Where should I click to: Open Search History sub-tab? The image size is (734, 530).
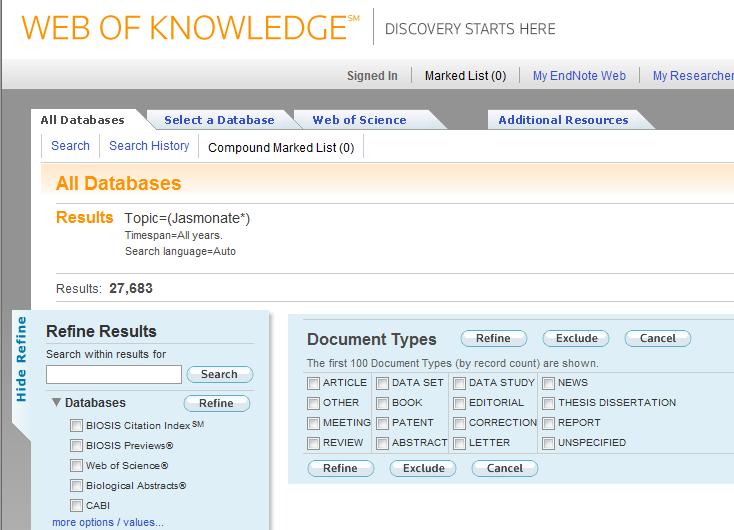click(149, 146)
